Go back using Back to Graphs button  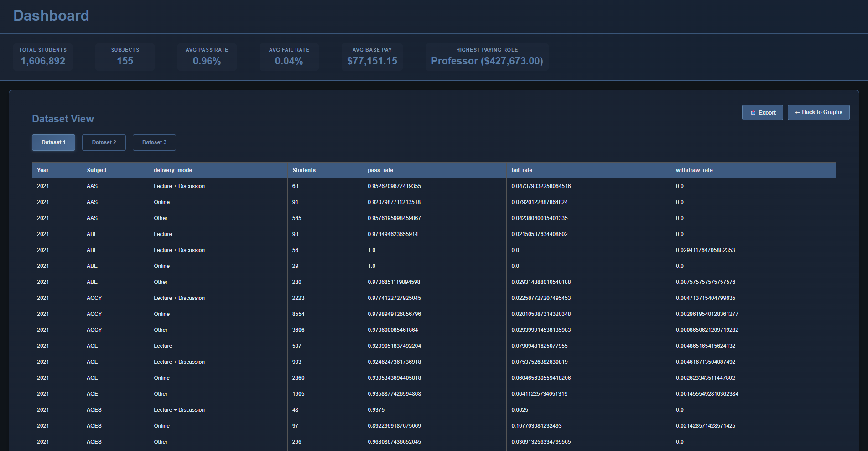pos(818,112)
